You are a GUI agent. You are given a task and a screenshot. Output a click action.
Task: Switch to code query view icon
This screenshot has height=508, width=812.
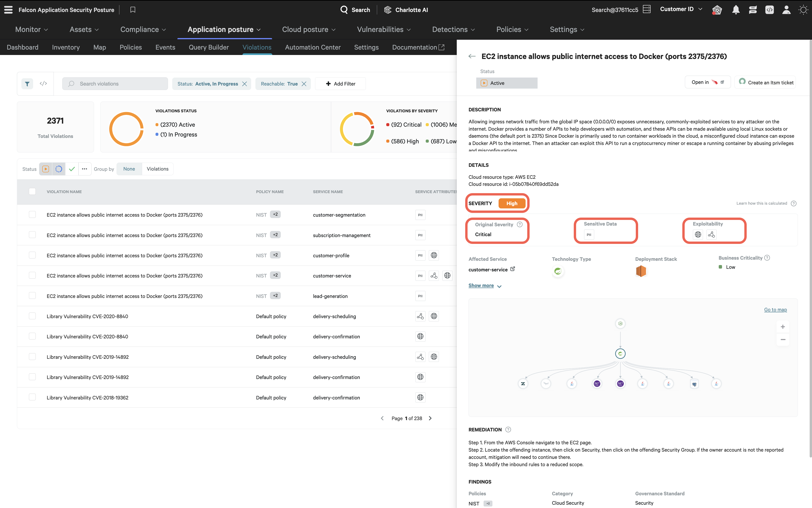point(43,84)
